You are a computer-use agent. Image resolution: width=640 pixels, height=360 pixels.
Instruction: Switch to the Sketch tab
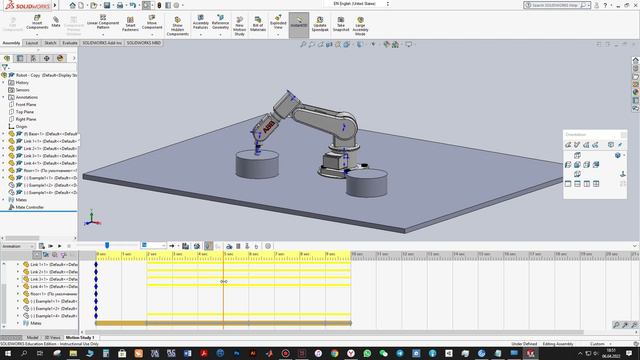coord(50,43)
